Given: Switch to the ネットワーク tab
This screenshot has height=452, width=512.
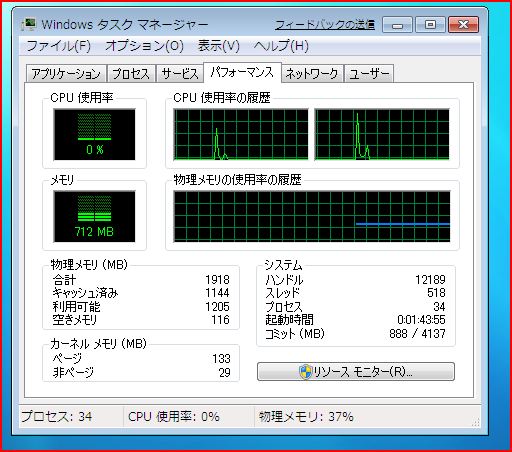Looking at the screenshot, I should pos(312,73).
